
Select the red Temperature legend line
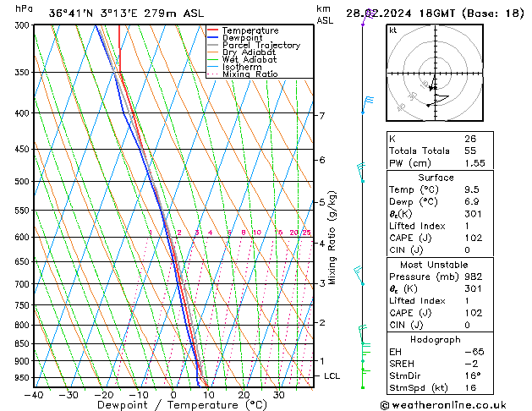pos(213,30)
